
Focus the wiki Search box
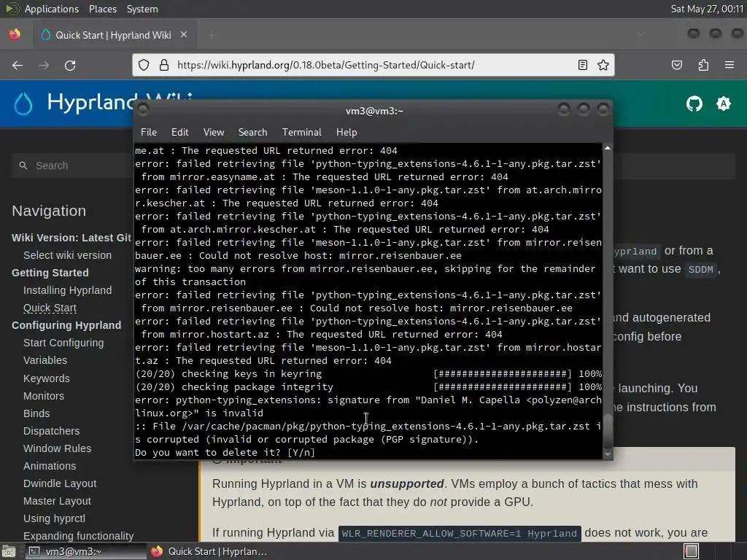pos(71,166)
